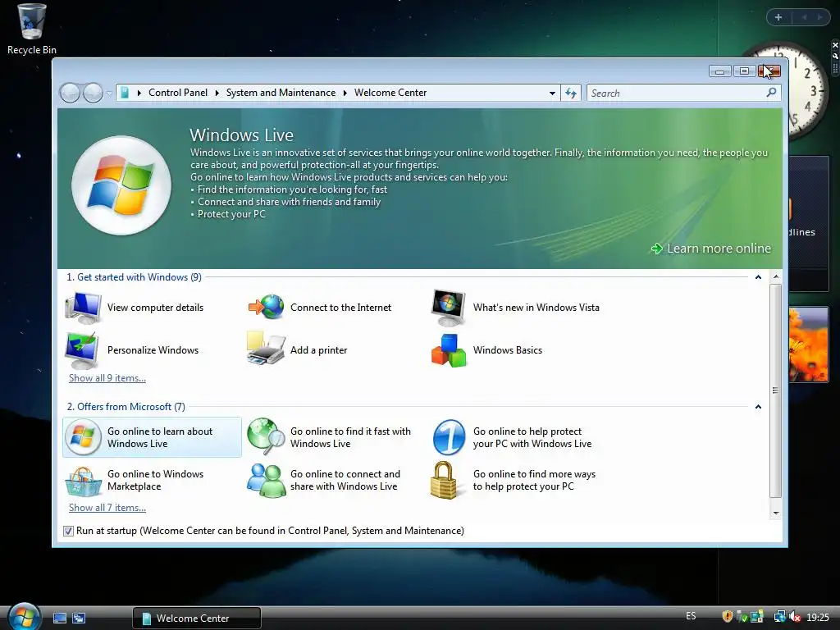Open the Recycle Bin on desktop
This screenshot has height=630, width=840.
[x=32, y=29]
